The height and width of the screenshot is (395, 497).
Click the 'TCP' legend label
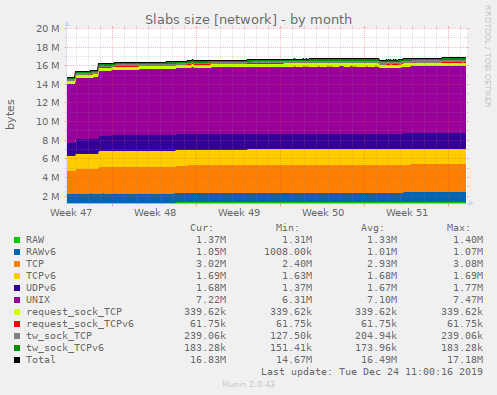point(35,264)
